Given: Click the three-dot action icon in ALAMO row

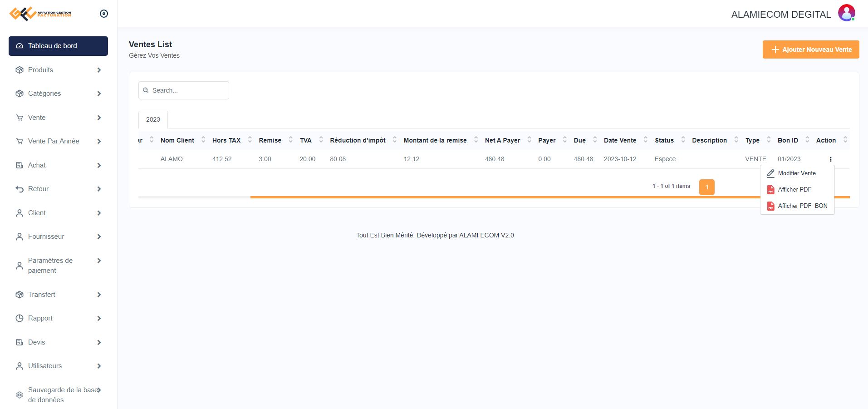Looking at the screenshot, I should [830, 159].
